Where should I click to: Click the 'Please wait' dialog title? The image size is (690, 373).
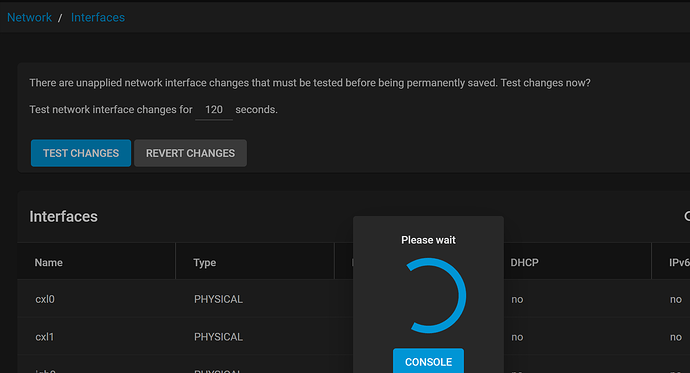(428, 240)
